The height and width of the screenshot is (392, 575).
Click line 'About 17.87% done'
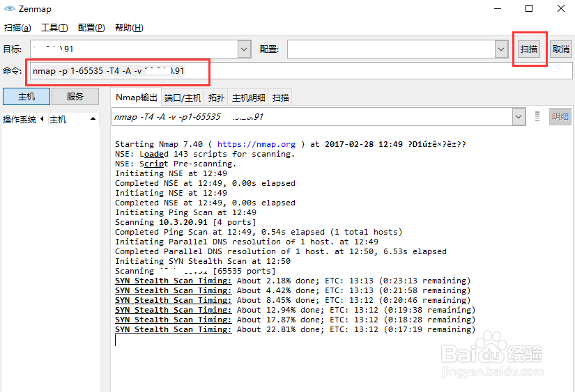point(296,320)
